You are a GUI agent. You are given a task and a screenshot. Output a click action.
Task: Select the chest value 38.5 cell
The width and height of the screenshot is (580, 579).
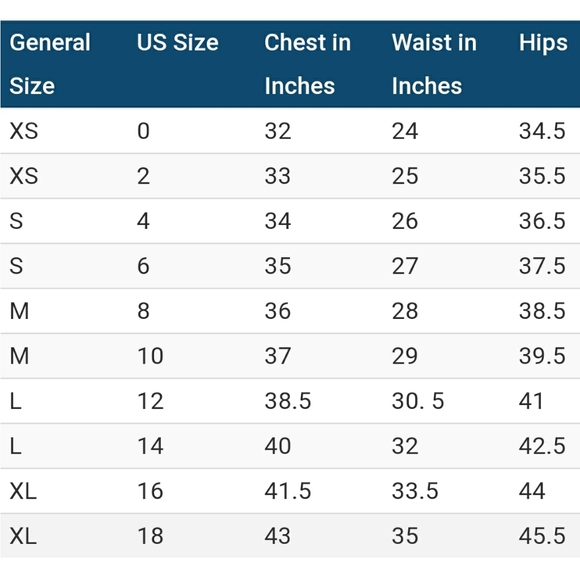tap(287, 401)
